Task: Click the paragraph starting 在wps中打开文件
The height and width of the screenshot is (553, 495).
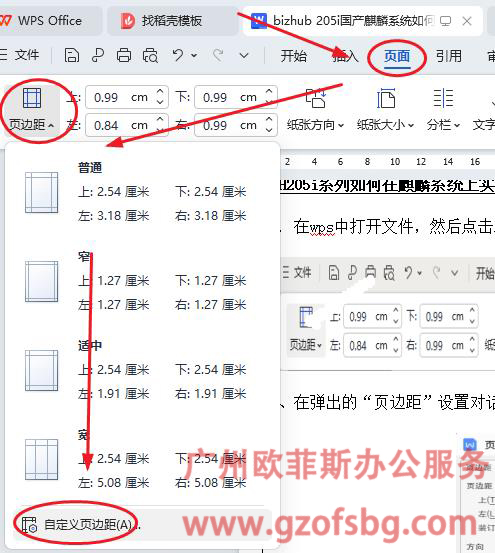Action: click(393, 226)
